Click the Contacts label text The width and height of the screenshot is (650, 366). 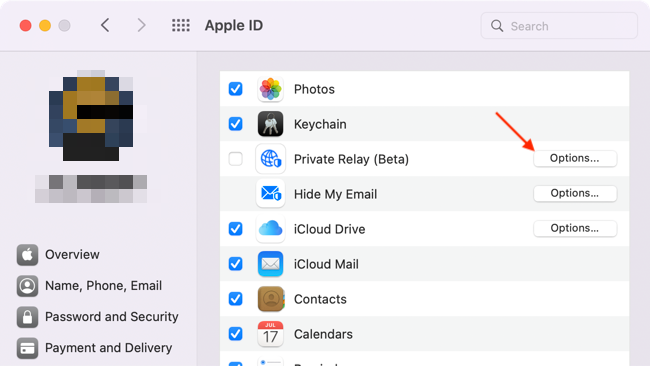(320, 299)
